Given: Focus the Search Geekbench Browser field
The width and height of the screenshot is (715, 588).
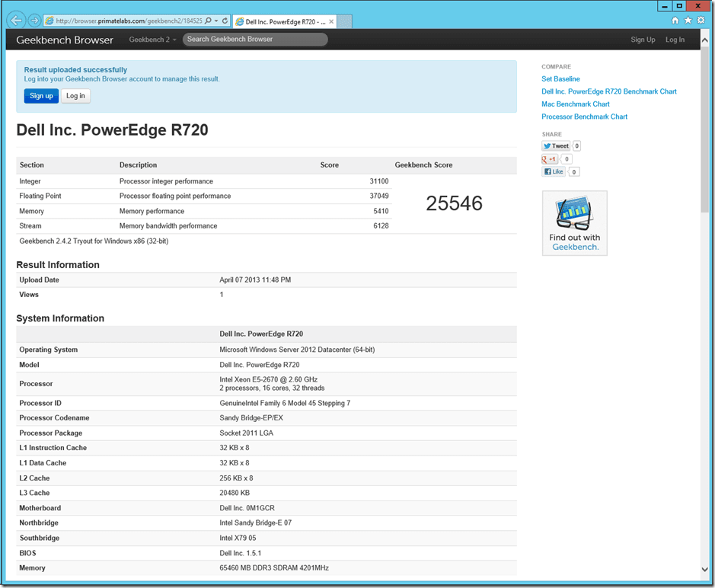Looking at the screenshot, I should click(255, 40).
